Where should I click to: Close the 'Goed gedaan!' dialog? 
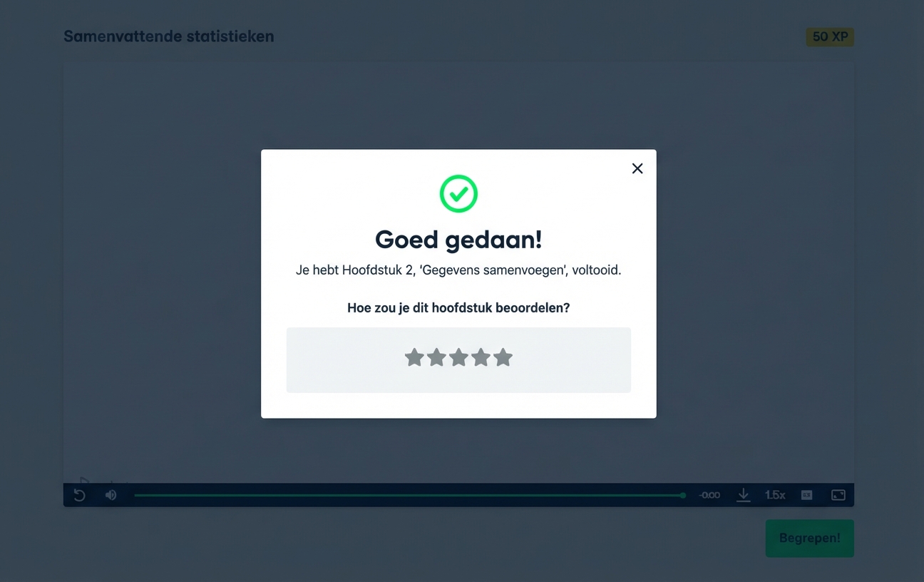(637, 168)
